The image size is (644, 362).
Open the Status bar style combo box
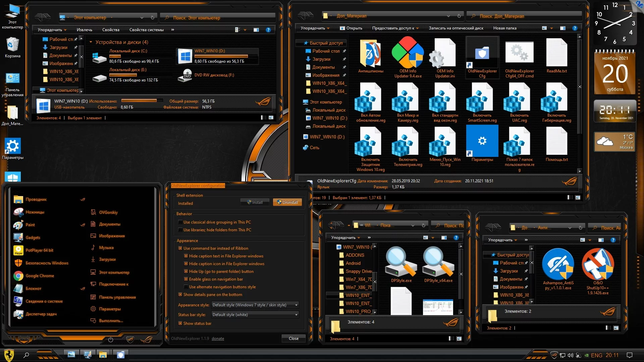[255, 315]
